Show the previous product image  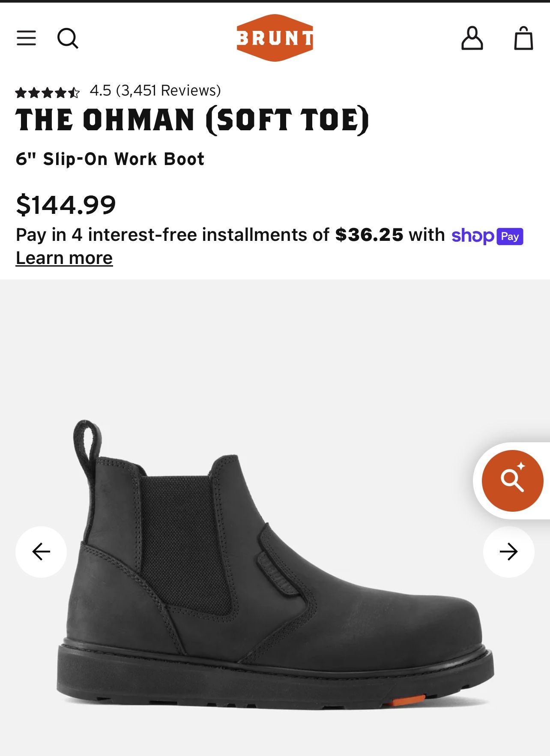click(x=41, y=552)
